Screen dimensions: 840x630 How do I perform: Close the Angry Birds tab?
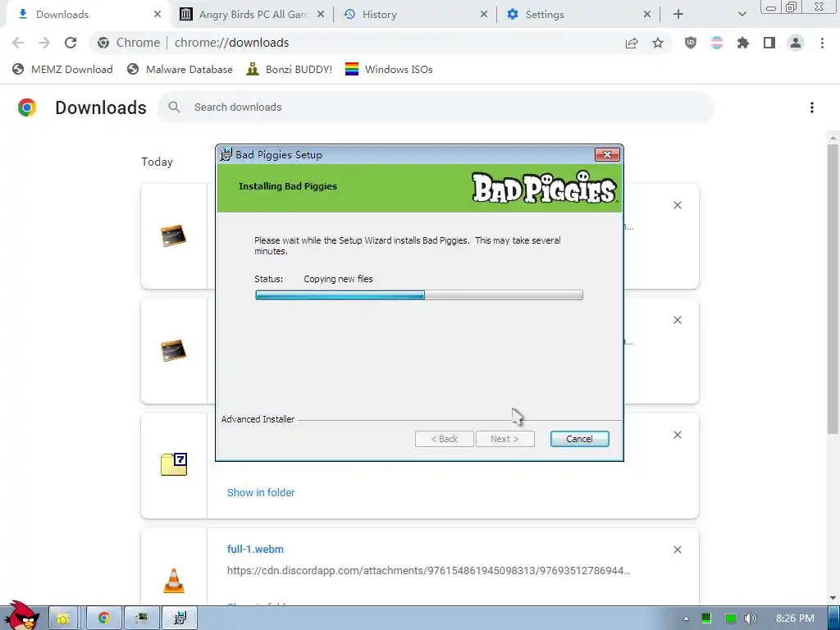coord(321,15)
